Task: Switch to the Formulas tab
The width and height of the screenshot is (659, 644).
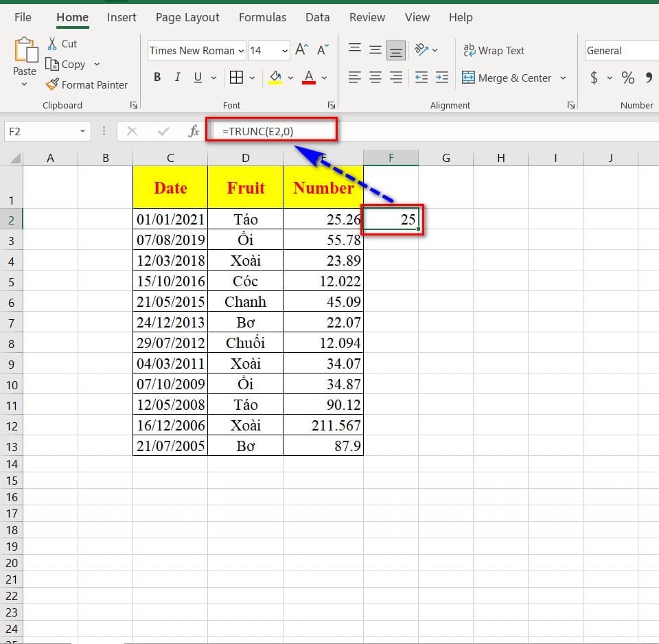Action: [x=263, y=17]
